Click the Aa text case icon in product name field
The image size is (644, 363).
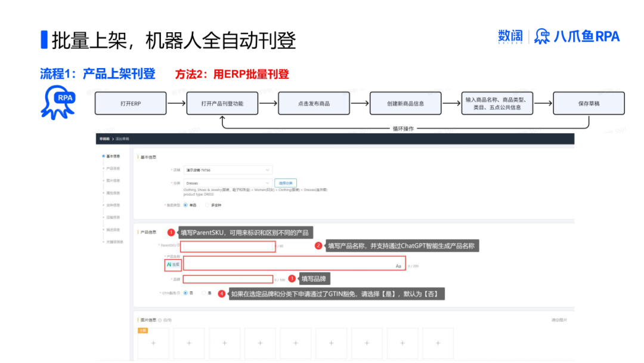point(397,266)
